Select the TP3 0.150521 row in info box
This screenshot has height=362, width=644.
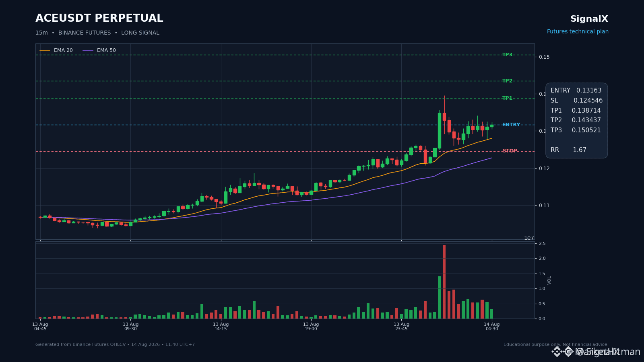(x=576, y=130)
